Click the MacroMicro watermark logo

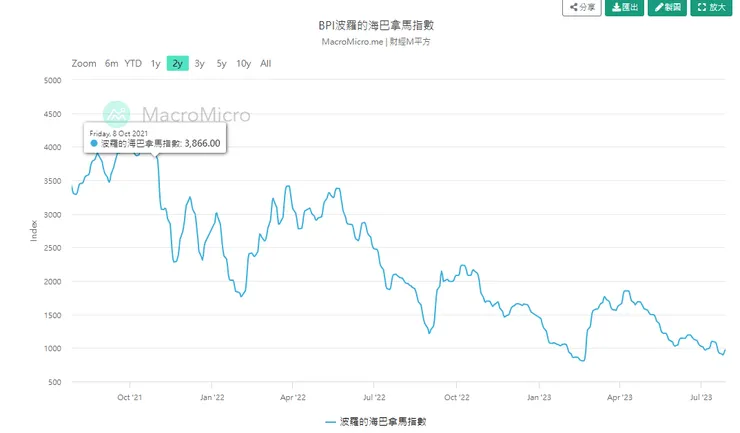[x=117, y=114]
